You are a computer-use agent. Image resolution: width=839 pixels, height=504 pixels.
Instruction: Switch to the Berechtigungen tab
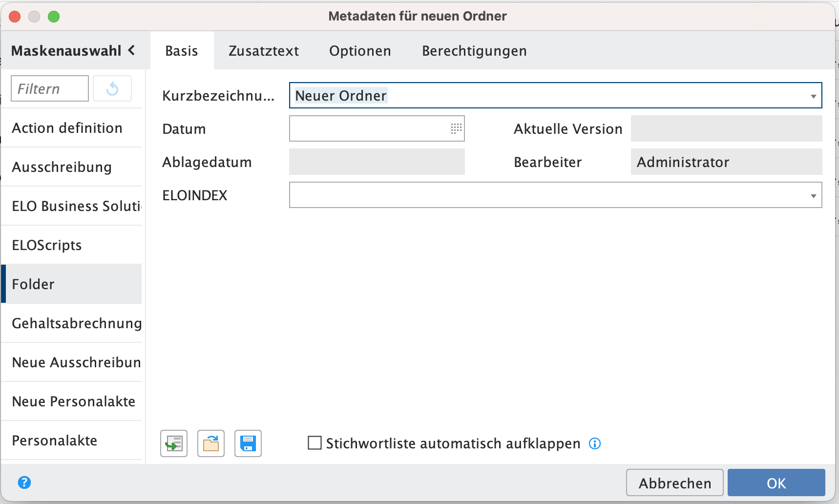point(474,51)
